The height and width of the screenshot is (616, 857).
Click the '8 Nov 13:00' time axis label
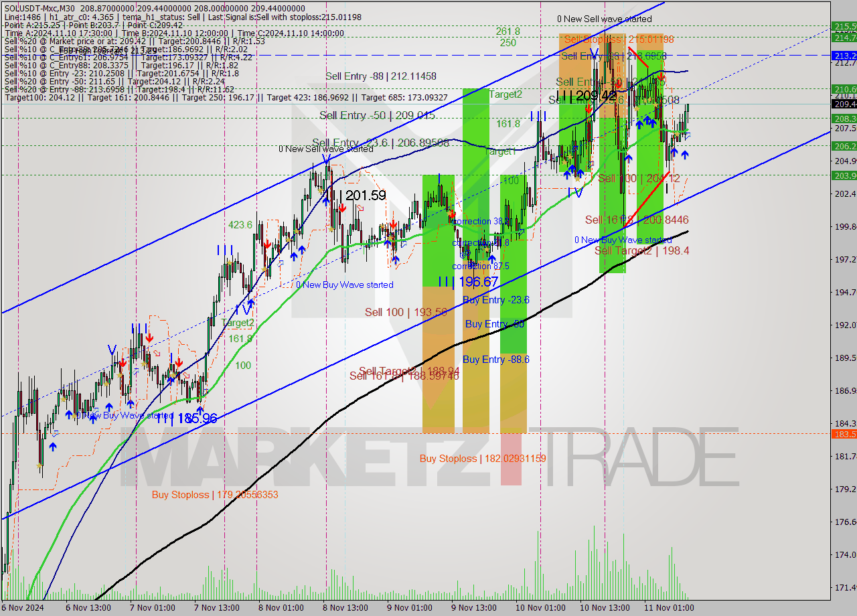tap(345, 608)
